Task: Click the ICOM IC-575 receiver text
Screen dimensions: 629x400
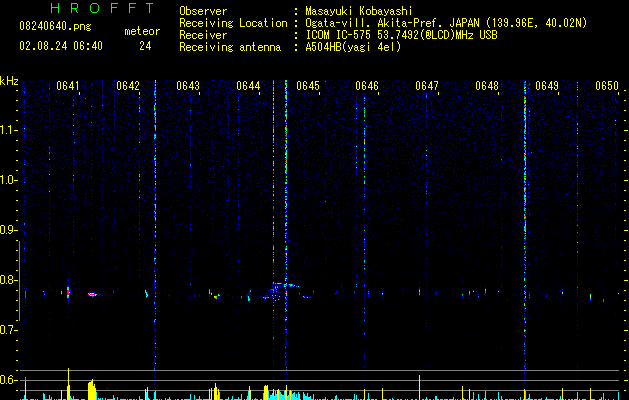Action: click(x=401, y=35)
